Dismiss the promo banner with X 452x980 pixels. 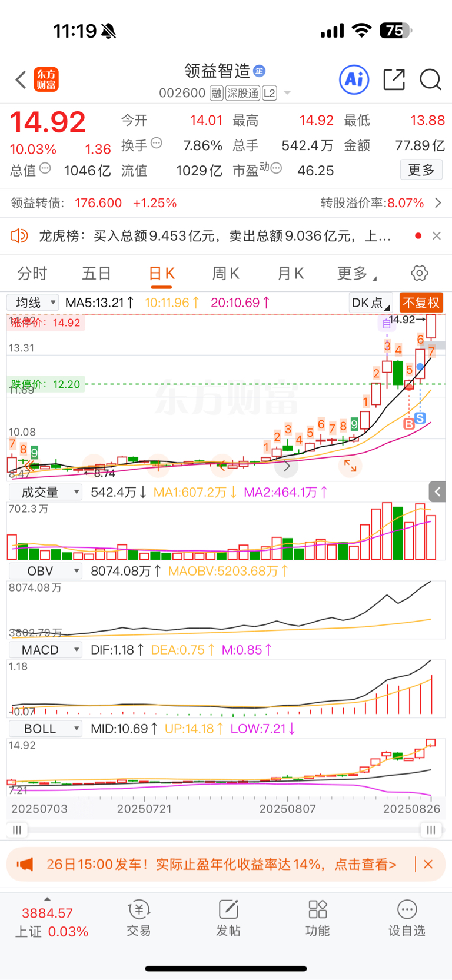point(428,864)
